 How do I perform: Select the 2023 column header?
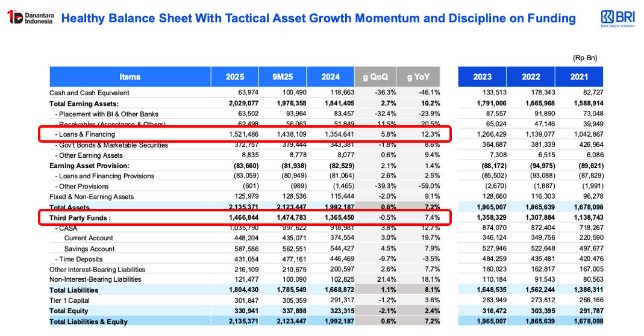(x=482, y=76)
